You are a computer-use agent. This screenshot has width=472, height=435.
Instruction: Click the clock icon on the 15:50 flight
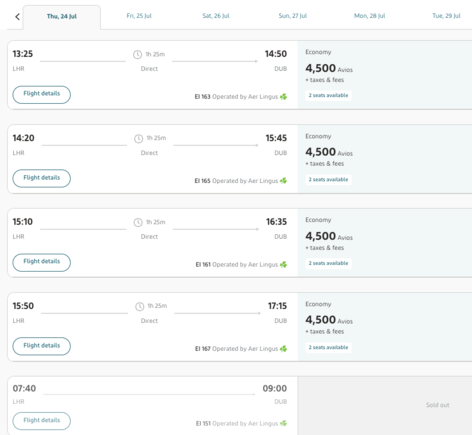pos(140,306)
